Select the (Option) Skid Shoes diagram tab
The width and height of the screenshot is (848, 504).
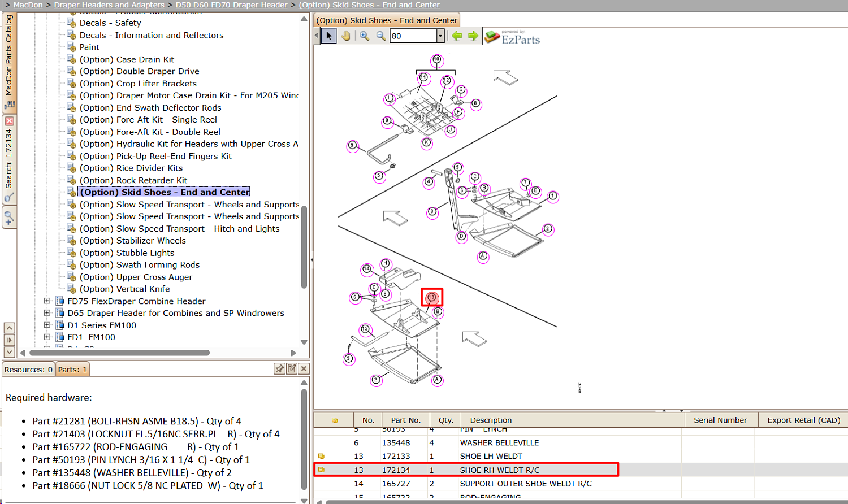(387, 20)
